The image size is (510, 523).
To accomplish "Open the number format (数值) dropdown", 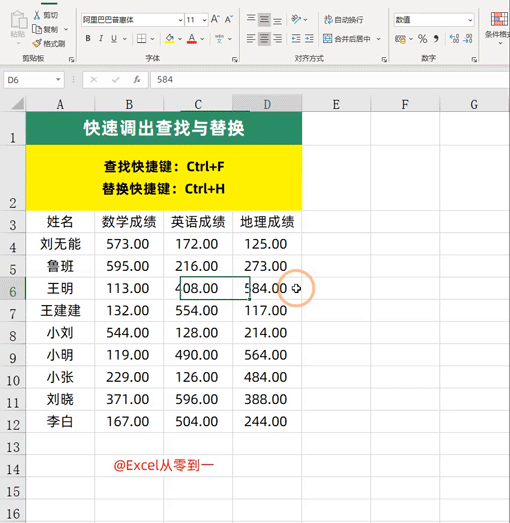I will (470, 20).
